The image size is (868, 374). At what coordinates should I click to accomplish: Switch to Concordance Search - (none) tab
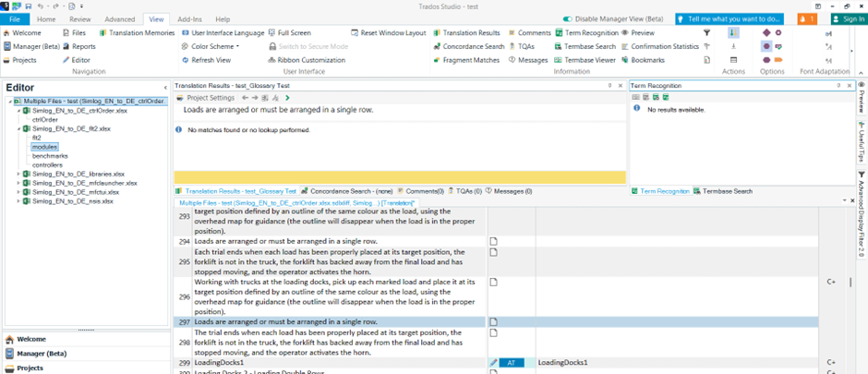[x=347, y=191]
